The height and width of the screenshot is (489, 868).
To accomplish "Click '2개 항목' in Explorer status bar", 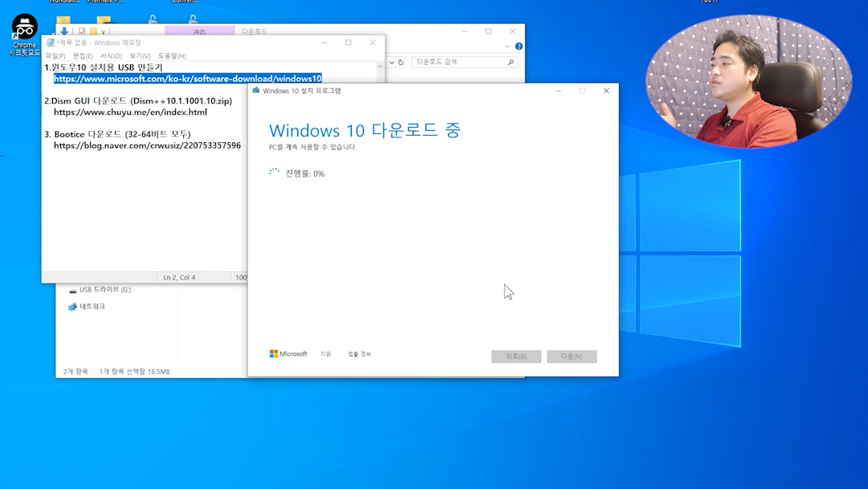I will click(75, 372).
